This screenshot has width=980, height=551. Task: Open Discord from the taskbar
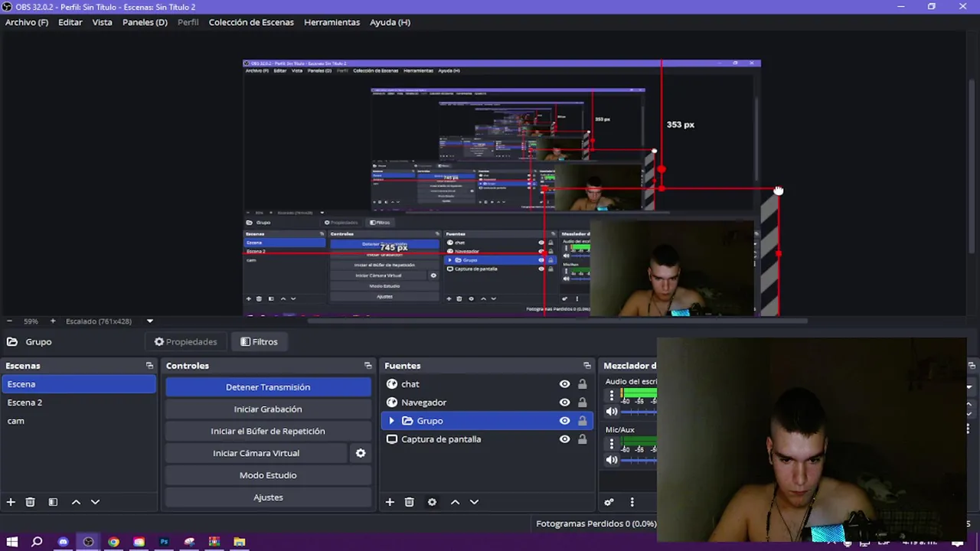(63, 542)
